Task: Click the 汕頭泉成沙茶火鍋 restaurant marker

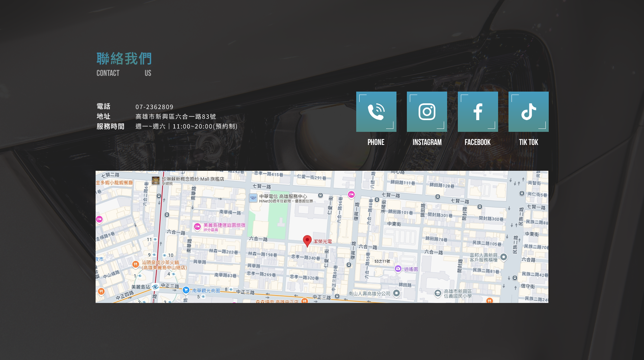Action: coord(136,264)
